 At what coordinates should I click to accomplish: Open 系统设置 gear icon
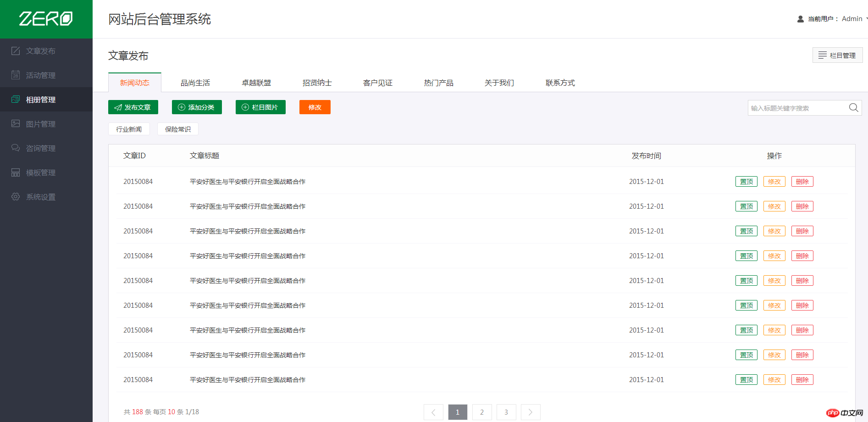tap(16, 197)
